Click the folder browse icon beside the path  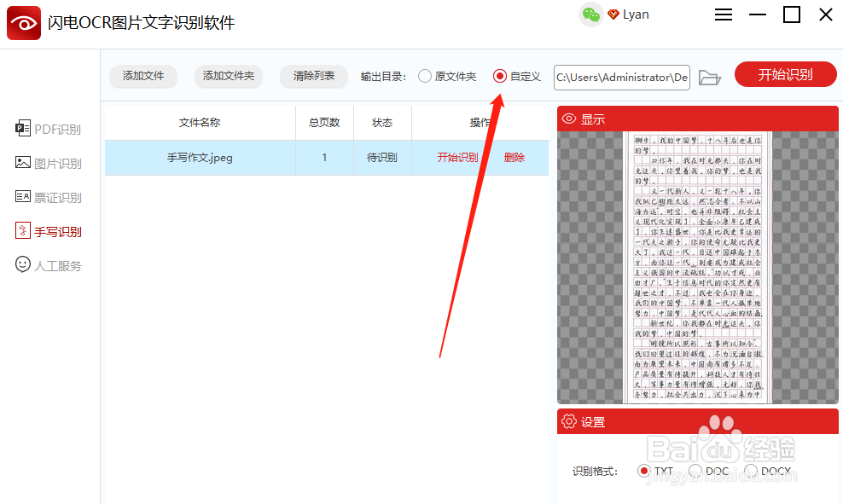pyautogui.click(x=709, y=77)
